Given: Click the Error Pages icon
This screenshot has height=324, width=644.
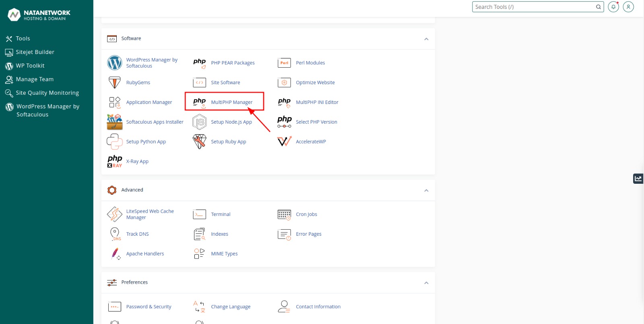Looking at the screenshot, I should (x=284, y=234).
